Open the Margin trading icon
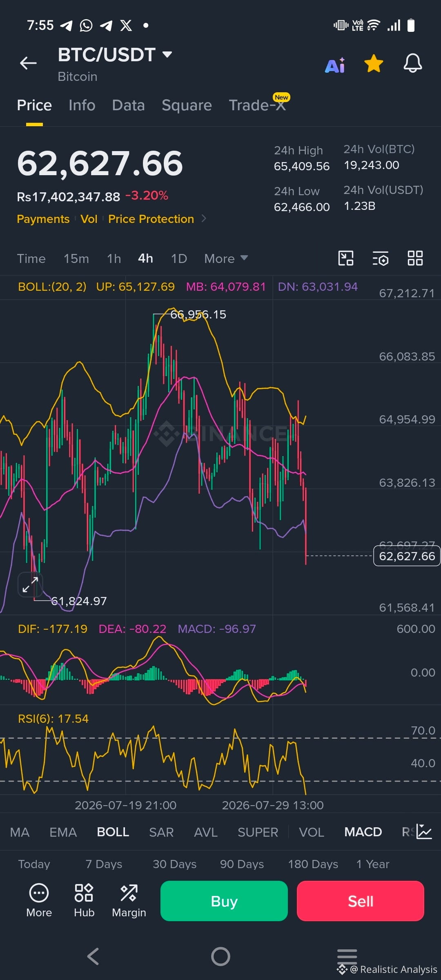 coord(129,900)
